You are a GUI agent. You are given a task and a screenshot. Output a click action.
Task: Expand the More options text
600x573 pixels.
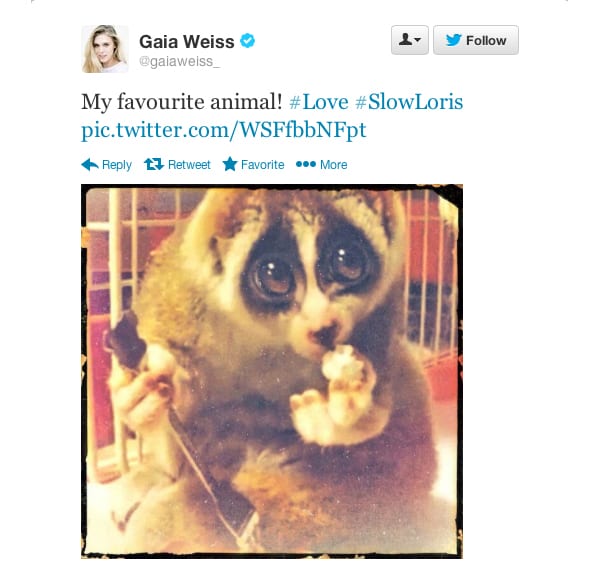334,165
